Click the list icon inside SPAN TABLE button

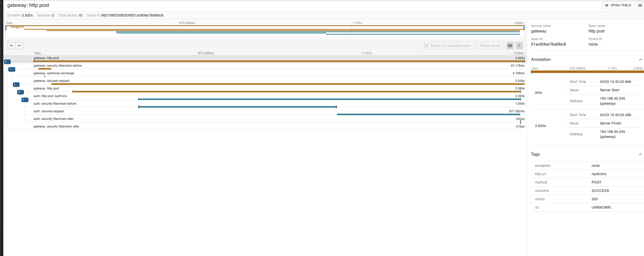(607, 5)
